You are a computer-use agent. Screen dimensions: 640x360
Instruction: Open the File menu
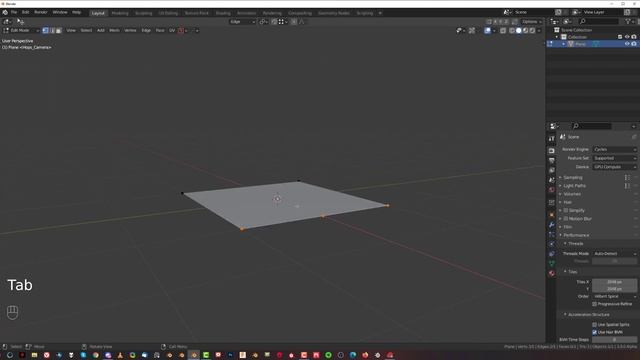(14, 13)
